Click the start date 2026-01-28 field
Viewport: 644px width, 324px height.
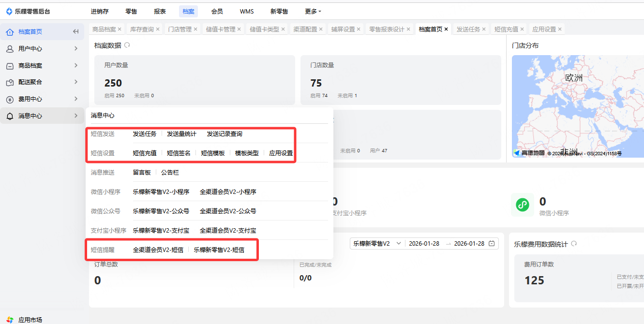[424, 244]
